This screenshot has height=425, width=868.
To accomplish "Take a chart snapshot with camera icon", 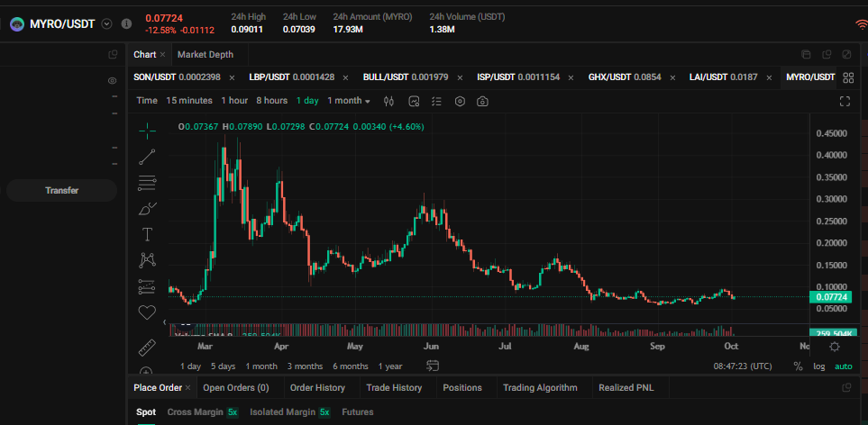I will [x=483, y=101].
